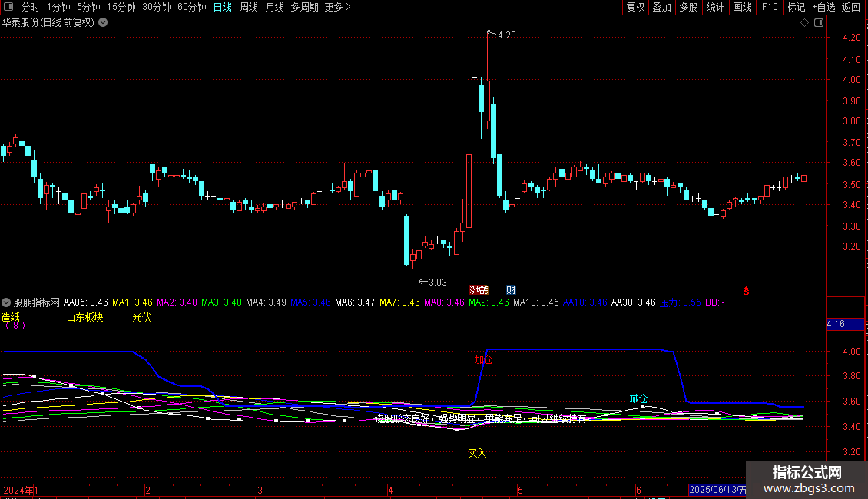Viewport: 868px width, 499px height.
Task: Switch to 月线 monthly chart
Action: pos(274,7)
